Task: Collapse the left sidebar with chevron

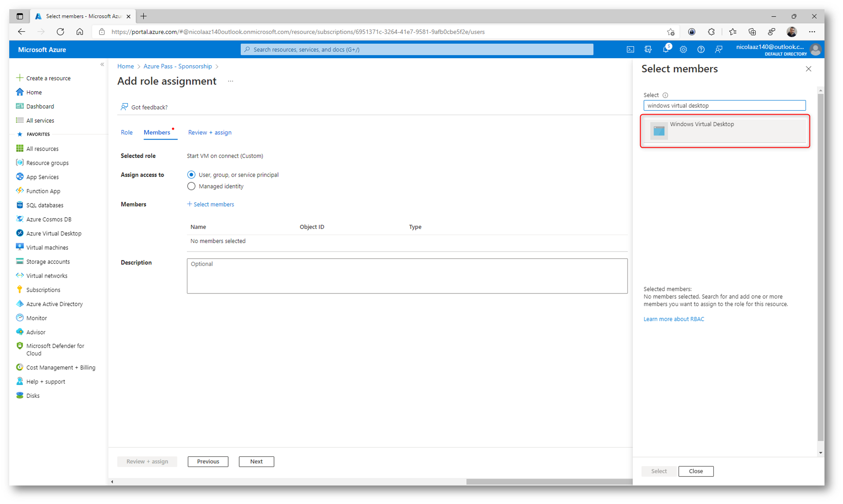Action: (x=102, y=64)
